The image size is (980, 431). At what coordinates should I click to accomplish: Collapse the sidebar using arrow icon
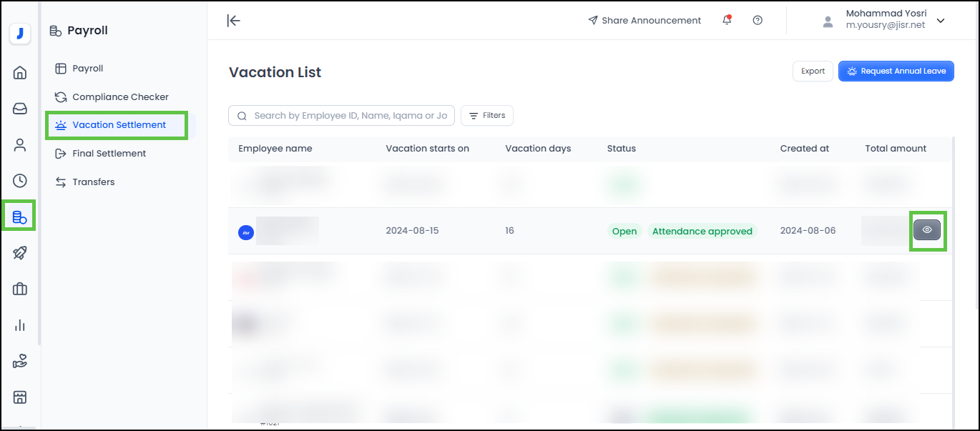click(x=233, y=20)
